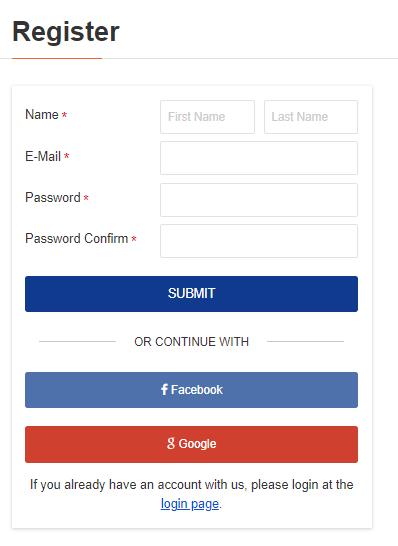Viewport: 398px width, 546px height.
Task: Submit the registration form
Action: pyautogui.click(x=192, y=294)
